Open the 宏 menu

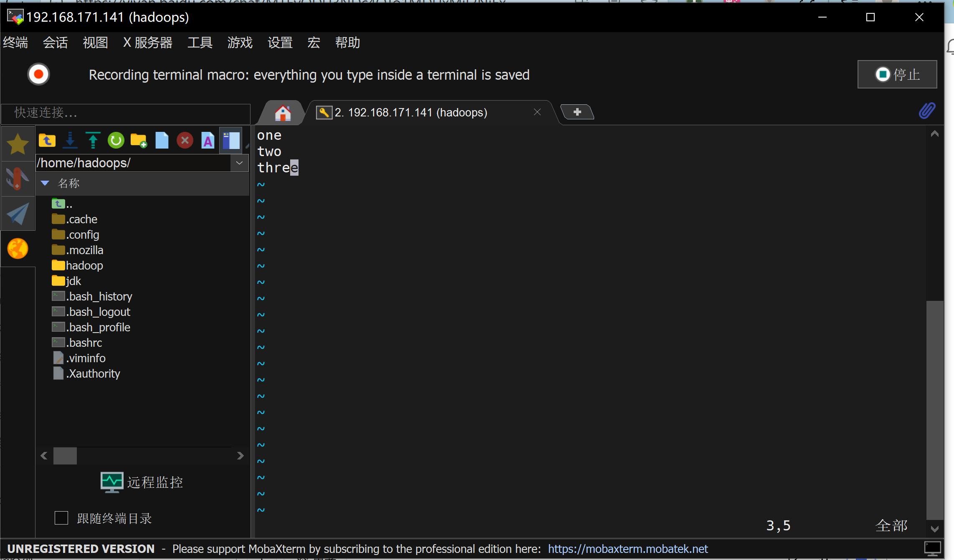[x=314, y=43]
